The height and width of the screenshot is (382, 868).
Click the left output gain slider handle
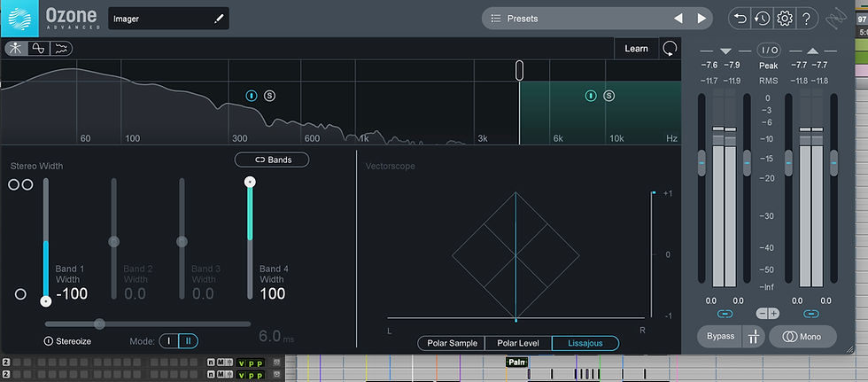click(x=788, y=163)
